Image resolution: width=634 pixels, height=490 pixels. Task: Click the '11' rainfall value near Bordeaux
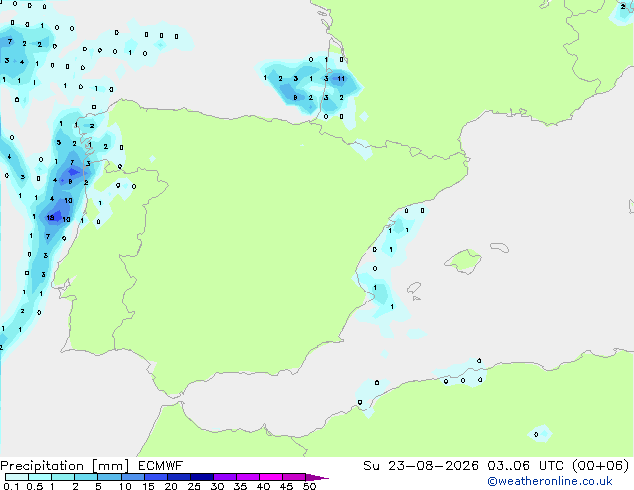pyautogui.click(x=341, y=78)
